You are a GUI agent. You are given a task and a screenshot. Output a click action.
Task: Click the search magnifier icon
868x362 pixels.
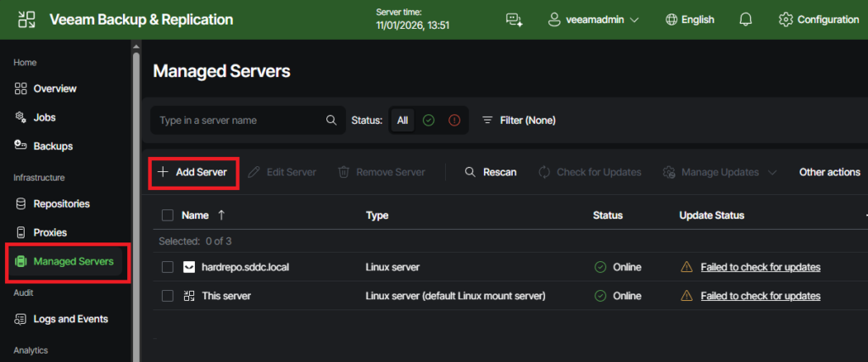(x=331, y=120)
